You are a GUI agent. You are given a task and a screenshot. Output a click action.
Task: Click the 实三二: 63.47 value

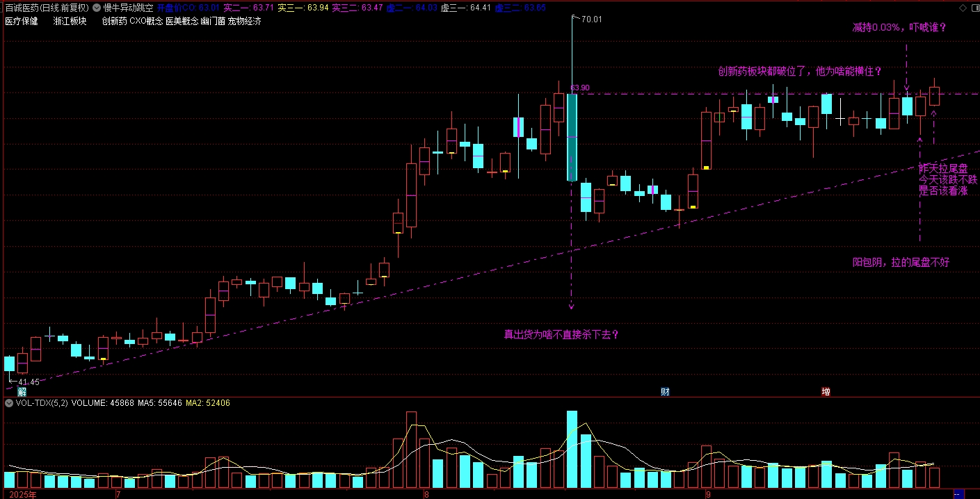pos(357,8)
